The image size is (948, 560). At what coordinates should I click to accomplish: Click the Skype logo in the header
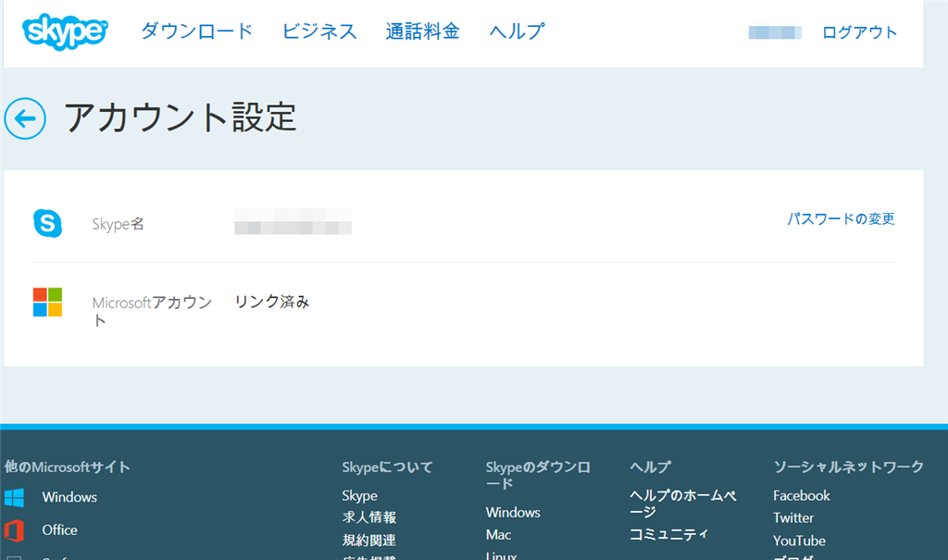(65, 31)
